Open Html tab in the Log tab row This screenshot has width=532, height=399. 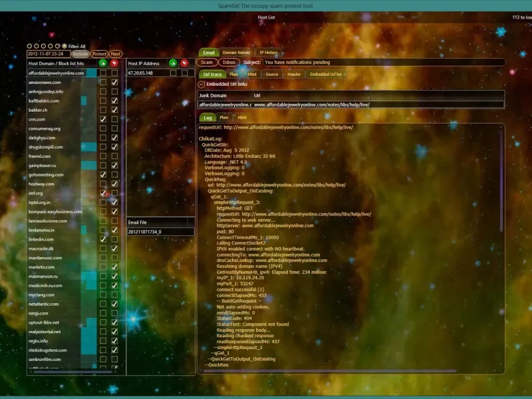242,118
